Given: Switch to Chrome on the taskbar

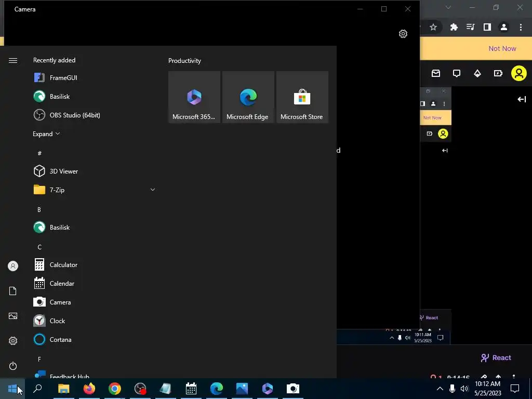Looking at the screenshot, I should click(x=115, y=389).
